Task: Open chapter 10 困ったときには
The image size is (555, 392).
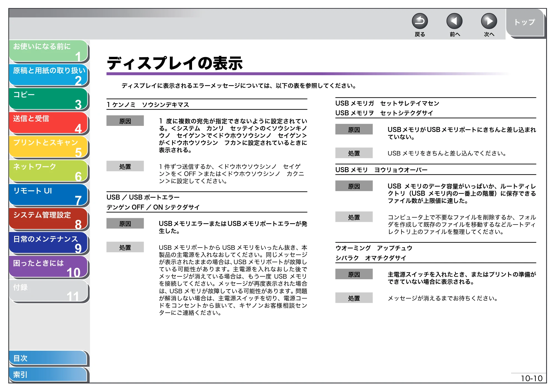Action: pyautogui.click(x=49, y=267)
